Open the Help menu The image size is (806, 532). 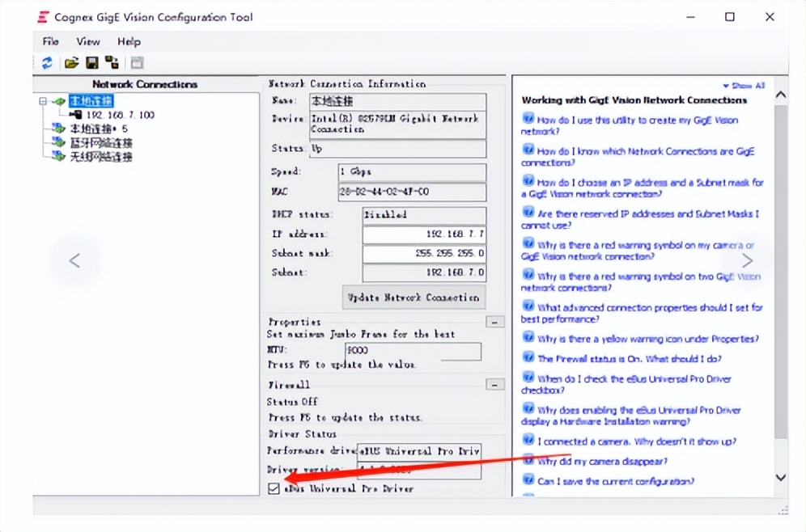[129, 41]
